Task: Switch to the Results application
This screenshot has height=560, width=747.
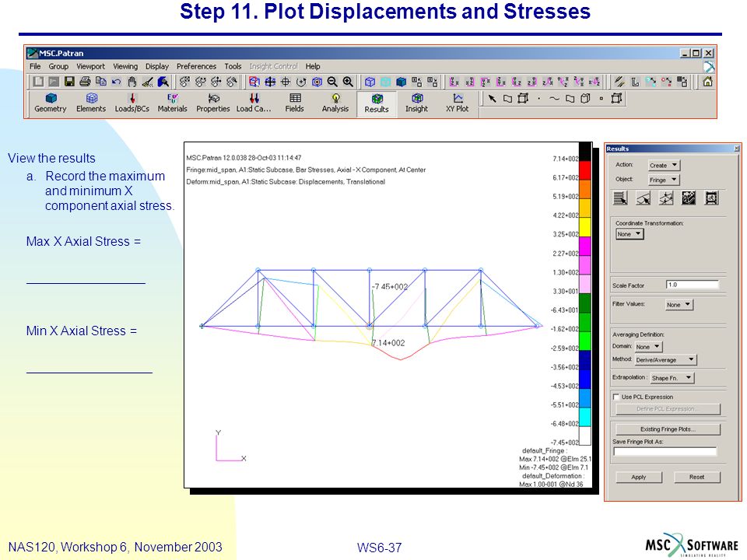Action: coord(377,103)
